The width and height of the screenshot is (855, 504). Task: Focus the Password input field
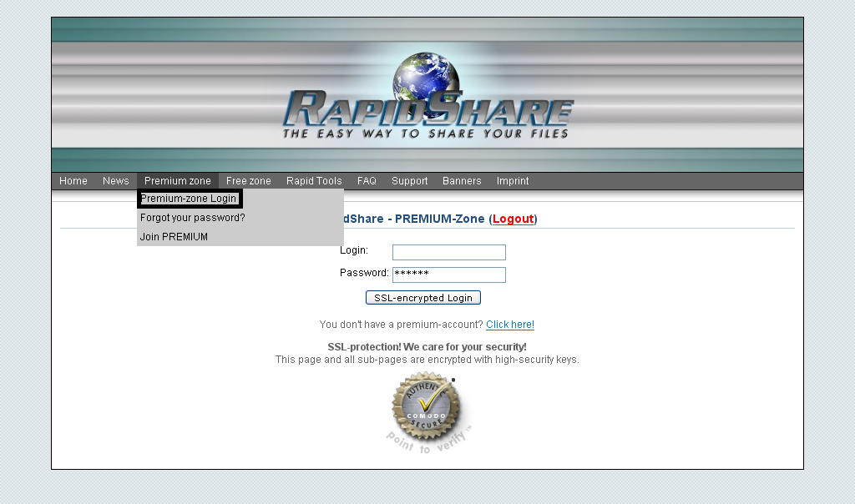pos(449,275)
